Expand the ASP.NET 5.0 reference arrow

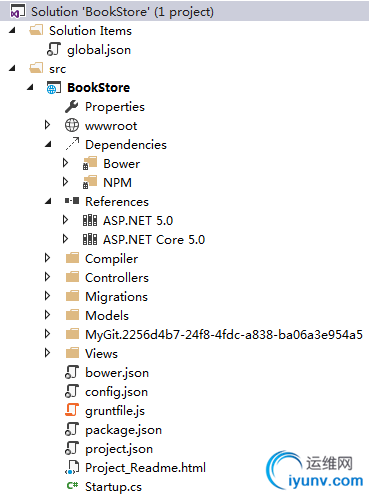(x=65, y=220)
